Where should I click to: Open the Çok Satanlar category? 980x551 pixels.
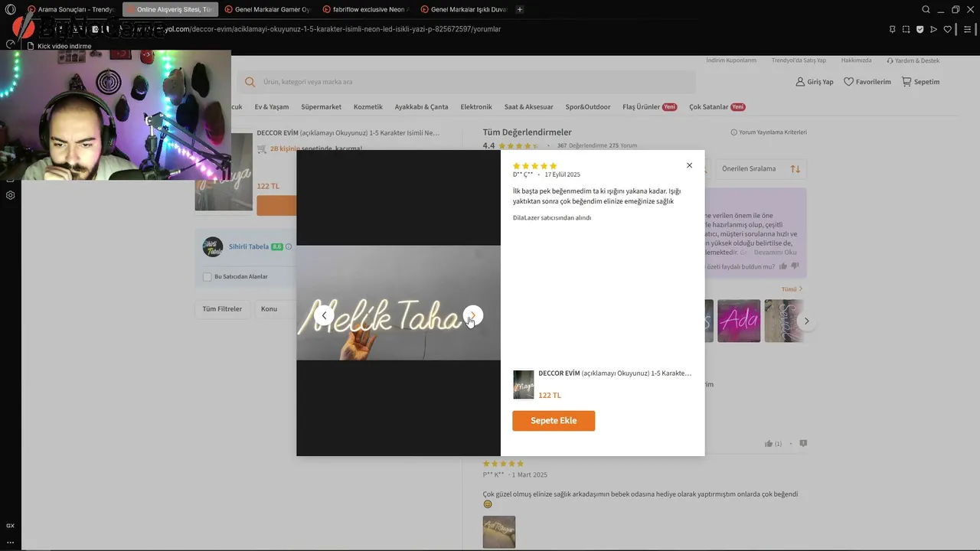point(717,107)
